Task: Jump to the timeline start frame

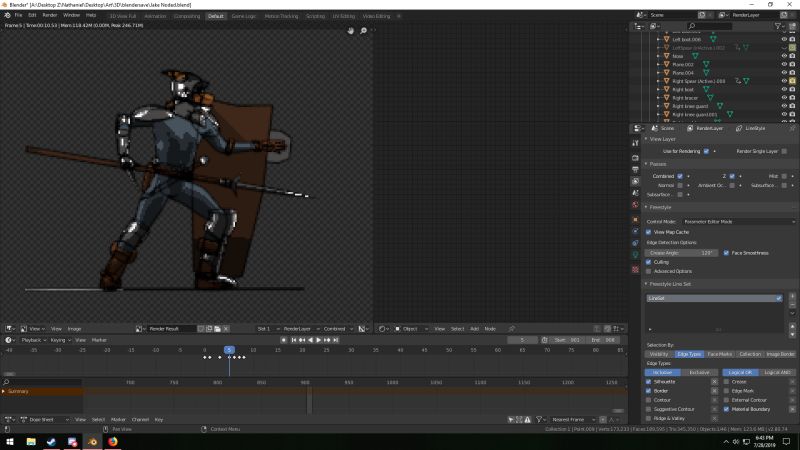Action: pyautogui.click(x=293, y=340)
